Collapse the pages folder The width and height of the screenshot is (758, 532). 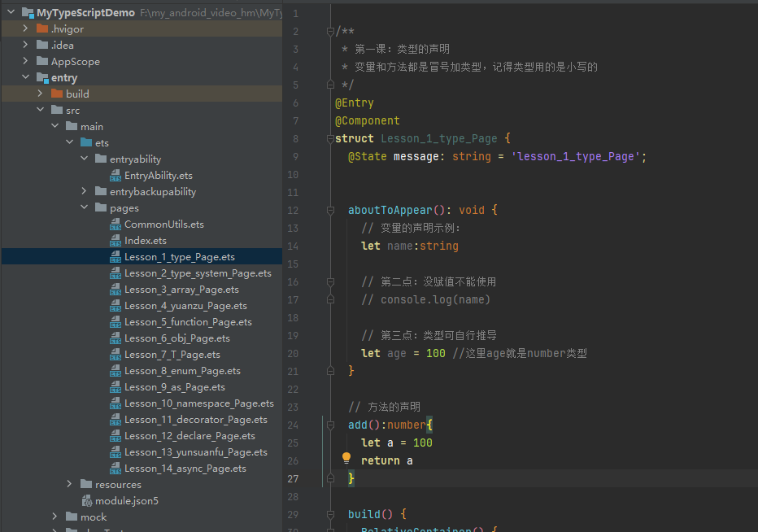coord(84,207)
